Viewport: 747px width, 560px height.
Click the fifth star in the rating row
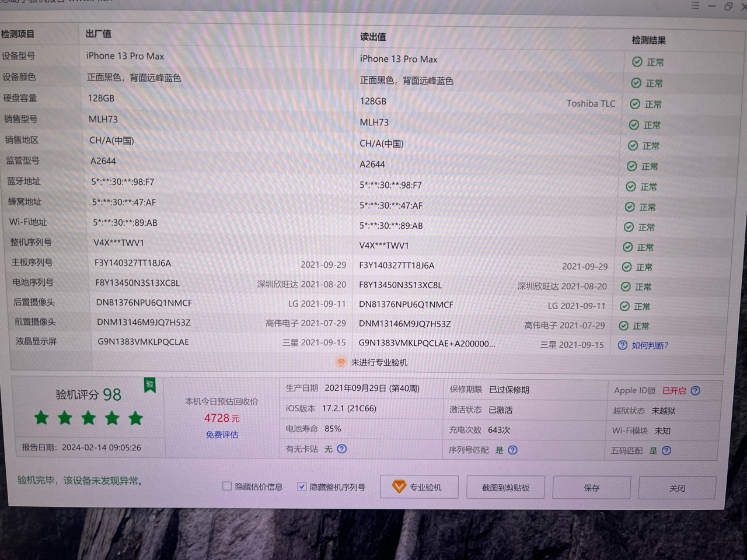[x=136, y=418]
